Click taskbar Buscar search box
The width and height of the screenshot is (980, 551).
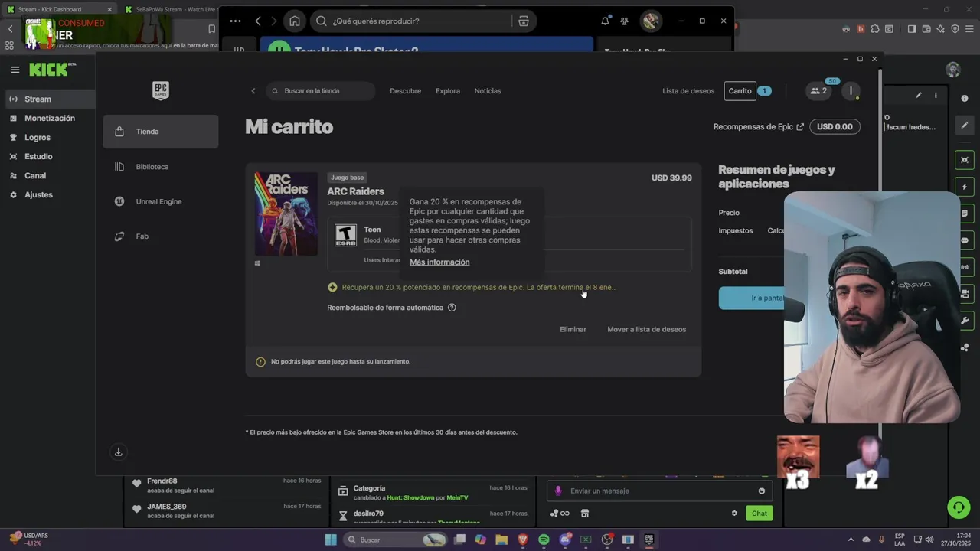[397, 540]
